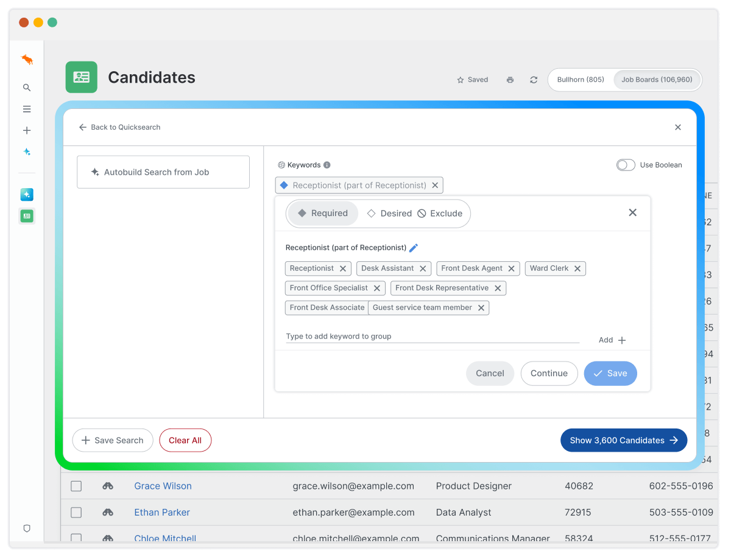The image size is (731, 560).
Task: Open Ethan Parker candidate link
Action: click(x=162, y=513)
